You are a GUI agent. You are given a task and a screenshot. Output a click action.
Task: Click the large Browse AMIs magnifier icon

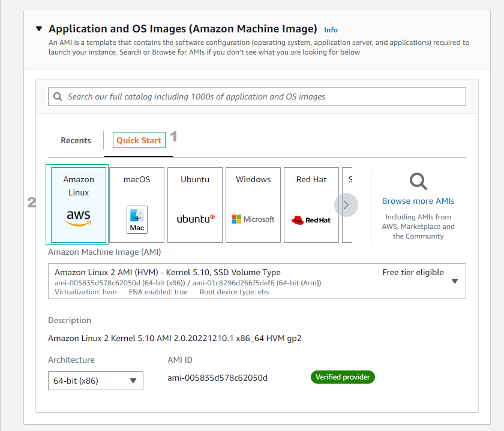[x=418, y=182]
